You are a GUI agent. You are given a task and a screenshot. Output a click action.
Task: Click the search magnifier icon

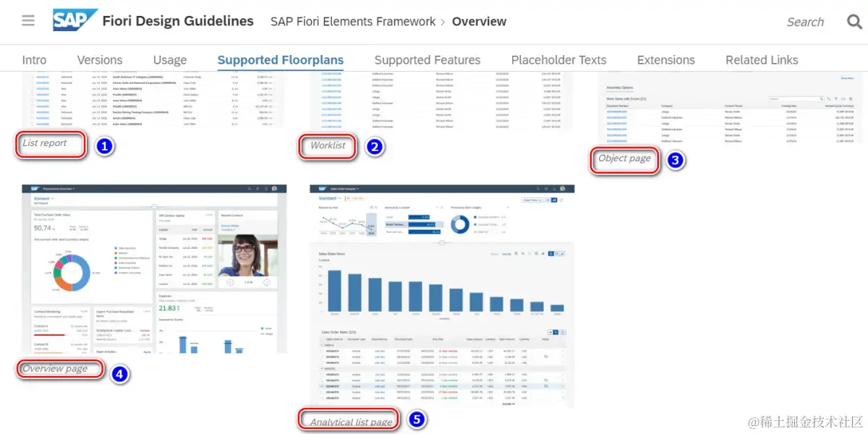855,22
